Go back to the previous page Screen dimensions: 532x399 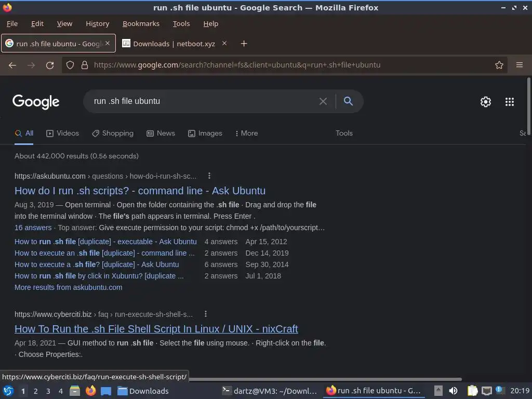(12, 65)
